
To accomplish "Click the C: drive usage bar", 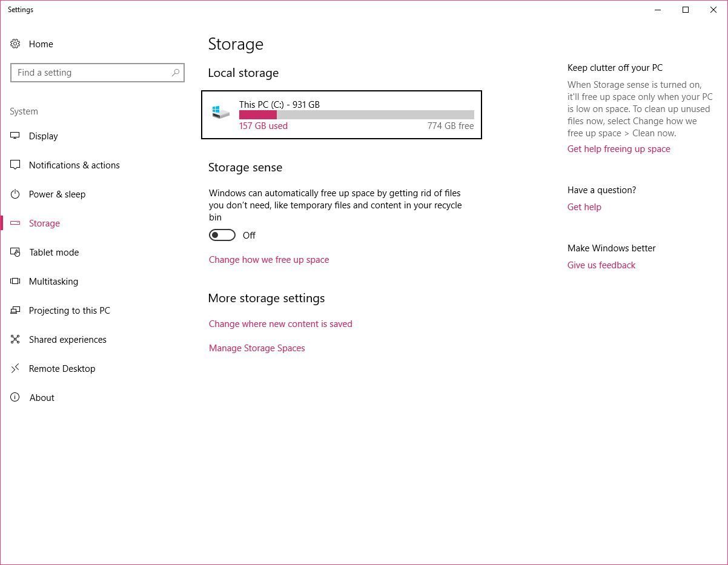I will [356, 115].
